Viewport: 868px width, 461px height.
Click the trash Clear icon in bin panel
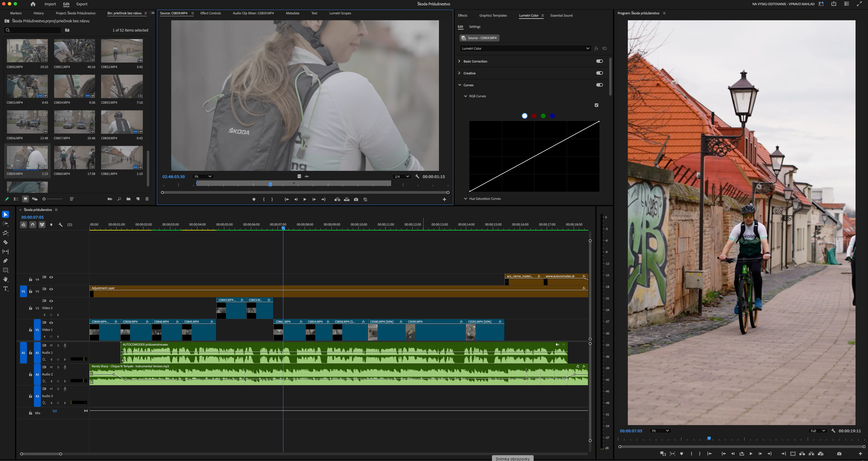pyautogui.click(x=147, y=199)
